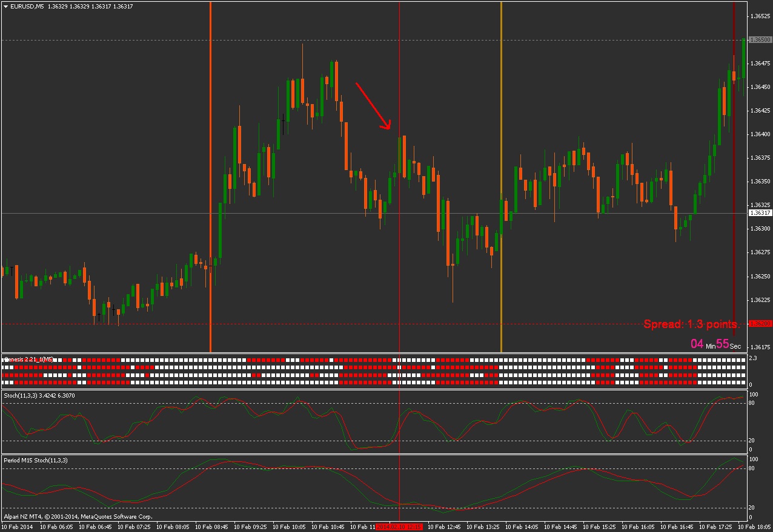773x532 pixels.
Task: Select the thick orange-red vertical line near 08:45
Action: [210, 177]
